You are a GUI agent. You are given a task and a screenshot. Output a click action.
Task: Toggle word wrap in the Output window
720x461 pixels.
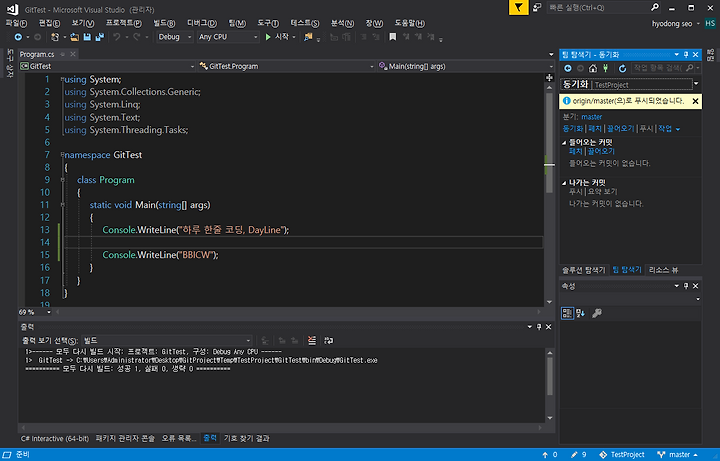[x=328, y=341]
